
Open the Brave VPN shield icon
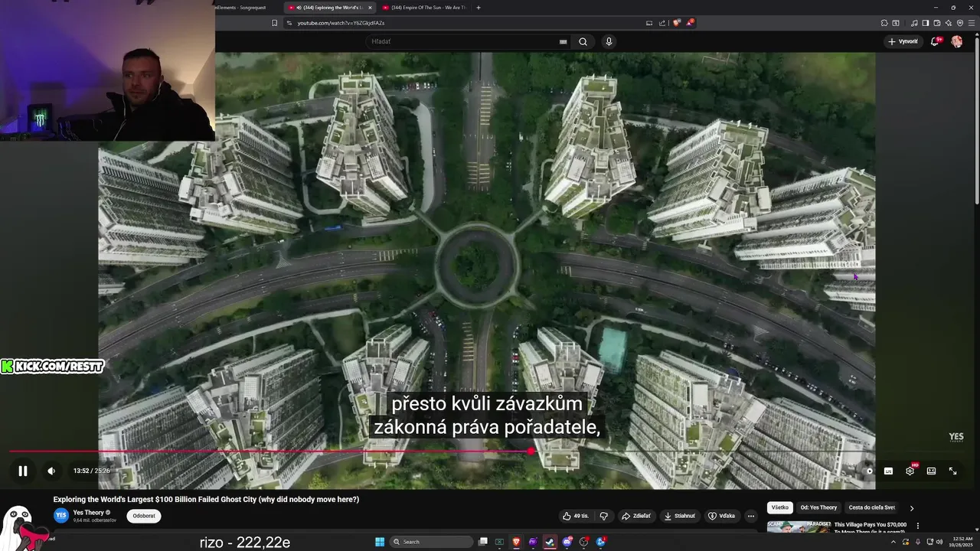tap(959, 23)
